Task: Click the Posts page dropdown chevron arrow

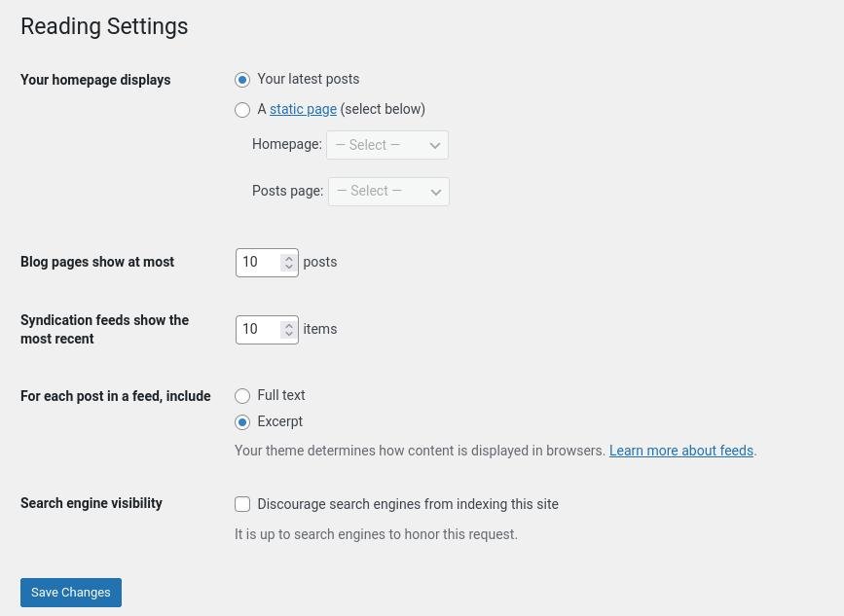Action: point(436,192)
